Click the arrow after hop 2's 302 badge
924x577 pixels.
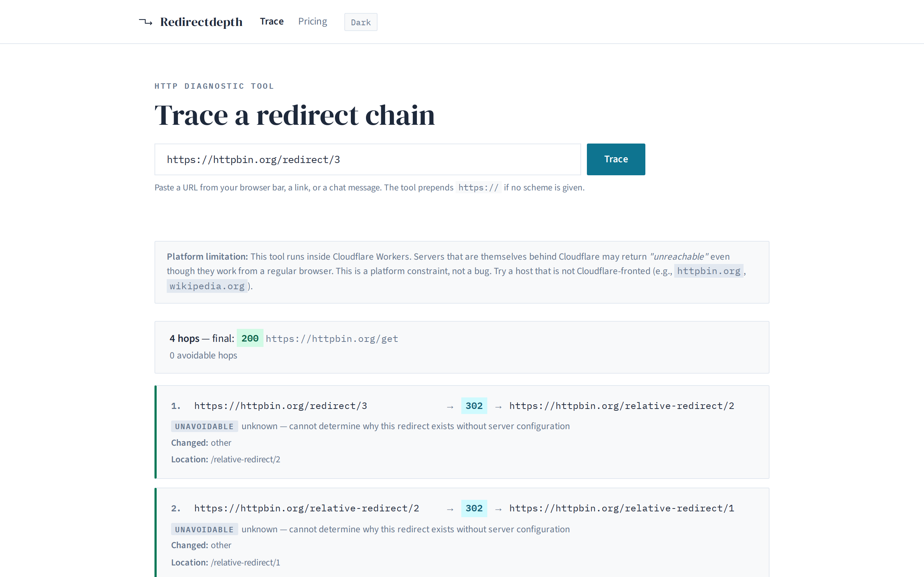498,510
